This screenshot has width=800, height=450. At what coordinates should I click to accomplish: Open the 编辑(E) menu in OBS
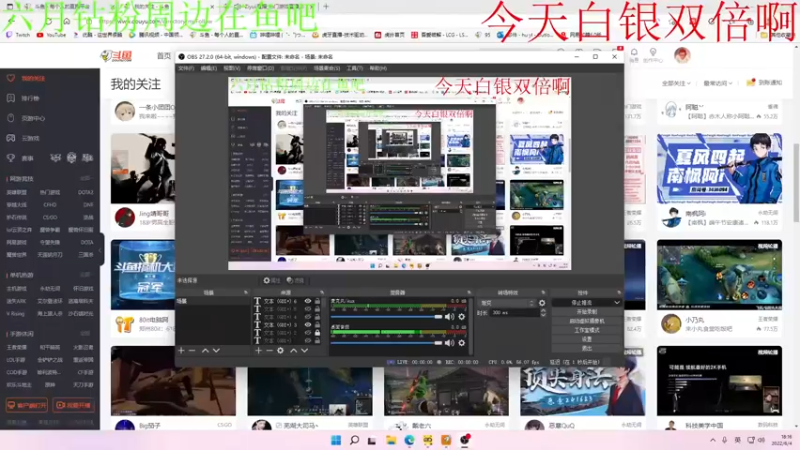209,68
